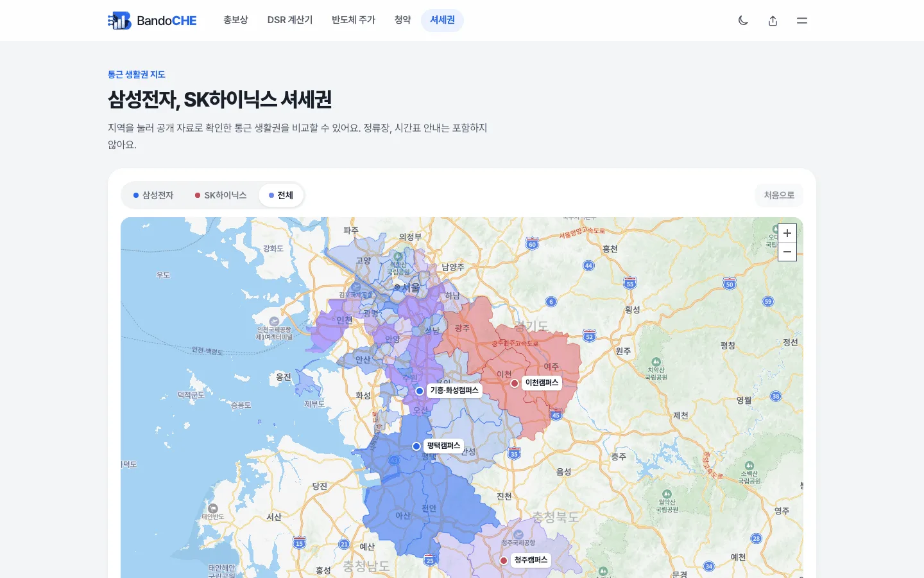Viewport: 924px width, 578px height.
Task: Click the 이천캠퍼스 red map marker
Action: pos(515,383)
